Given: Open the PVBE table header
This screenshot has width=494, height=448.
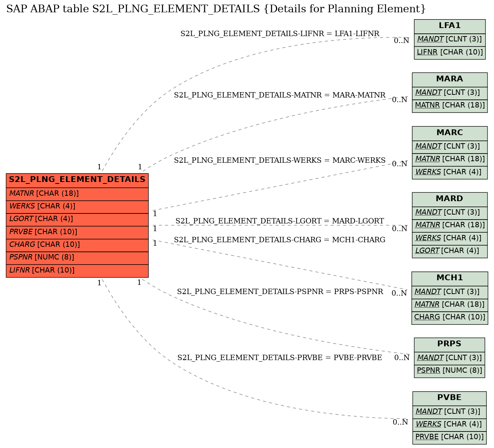Looking at the screenshot, I should point(449,398).
